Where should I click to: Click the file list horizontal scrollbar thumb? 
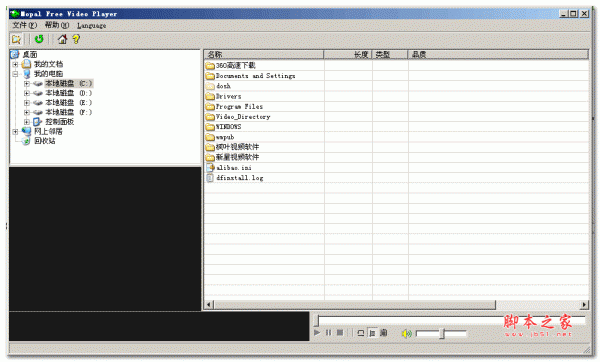(x=355, y=305)
